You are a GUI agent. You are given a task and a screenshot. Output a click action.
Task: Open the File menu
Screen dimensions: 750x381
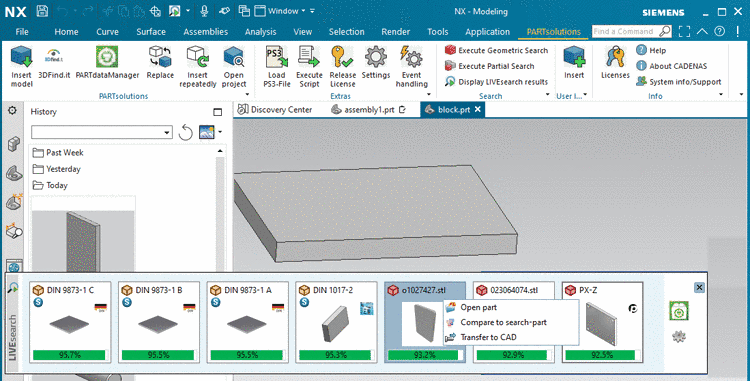pos(22,32)
